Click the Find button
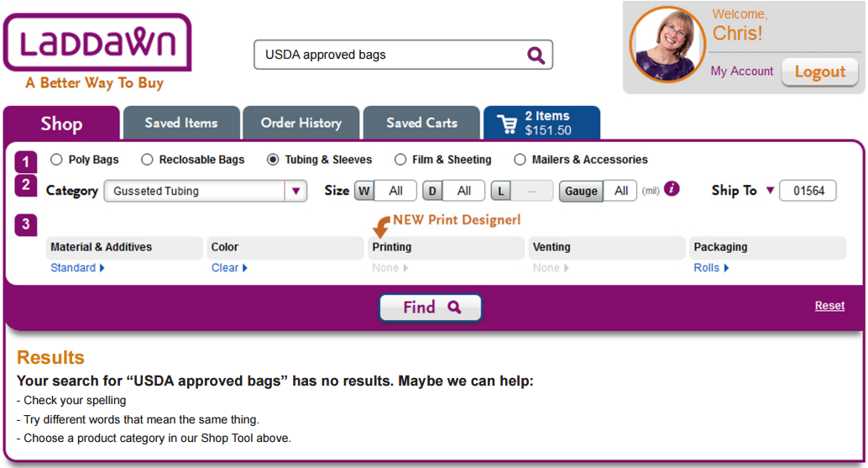This screenshot has width=868, height=468. click(431, 308)
